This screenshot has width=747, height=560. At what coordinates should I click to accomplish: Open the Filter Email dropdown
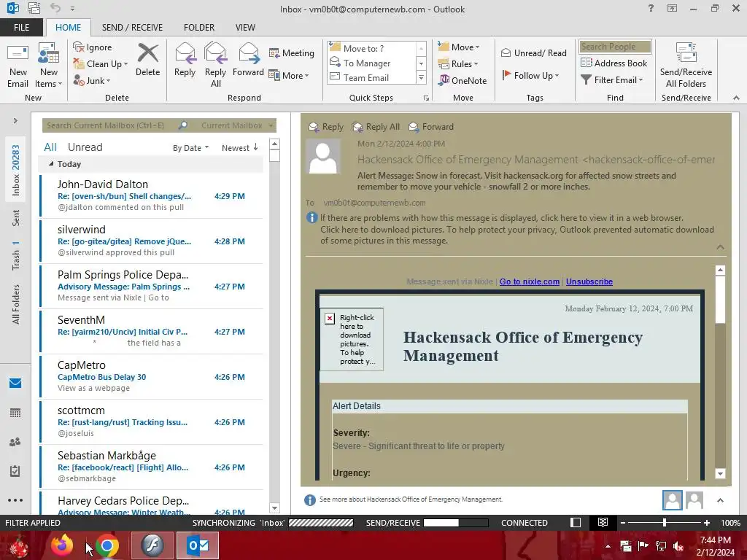pos(612,80)
